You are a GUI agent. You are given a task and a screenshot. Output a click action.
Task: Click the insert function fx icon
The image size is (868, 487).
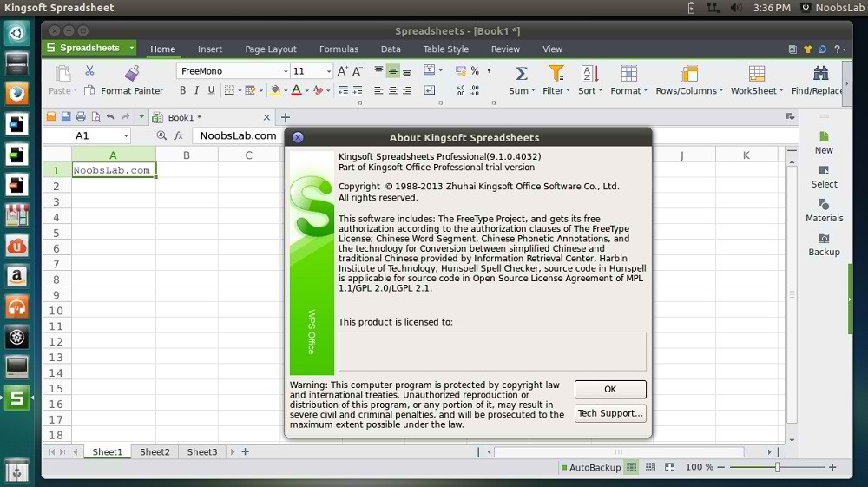[178, 135]
